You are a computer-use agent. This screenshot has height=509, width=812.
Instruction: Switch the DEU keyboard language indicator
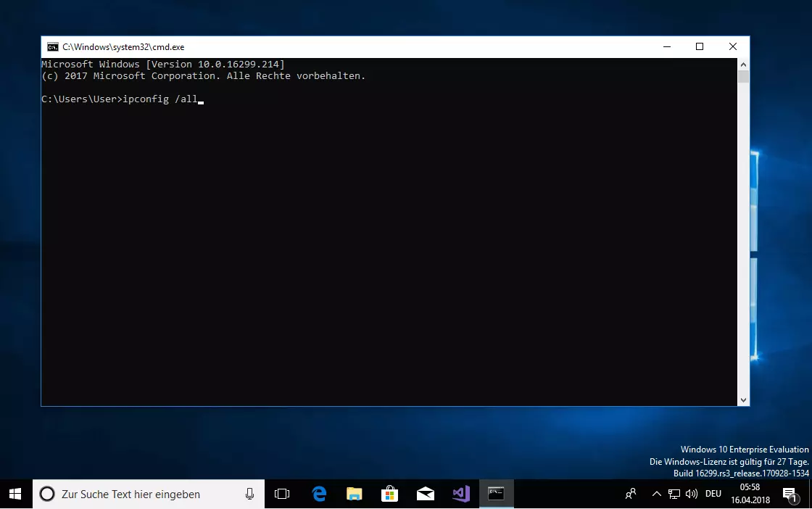click(713, 494)
